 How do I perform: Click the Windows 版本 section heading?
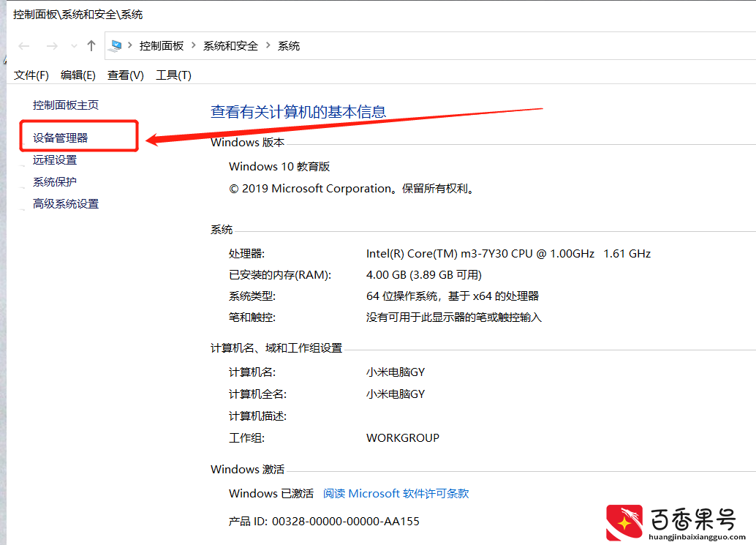coord(247,142)
